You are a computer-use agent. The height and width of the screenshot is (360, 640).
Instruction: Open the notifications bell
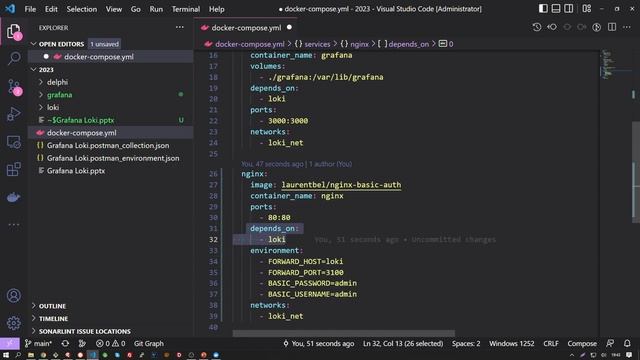(x=627, y=344)
